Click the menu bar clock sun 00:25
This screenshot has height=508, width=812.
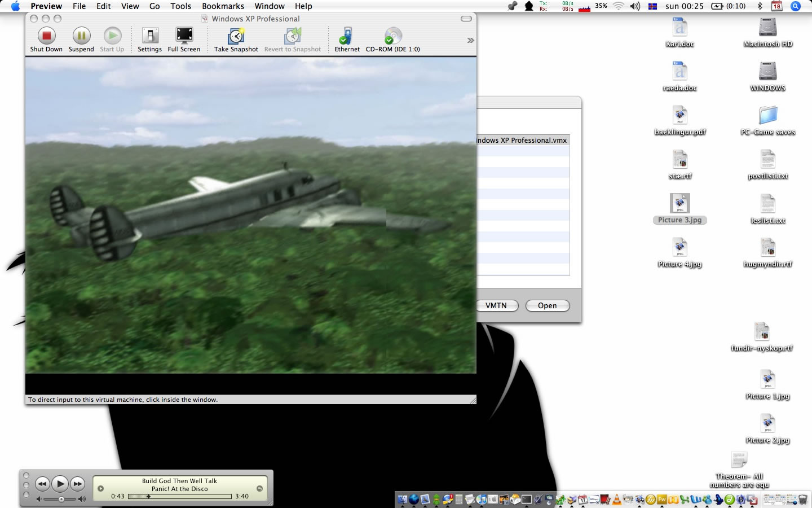[x=685, y=6]
